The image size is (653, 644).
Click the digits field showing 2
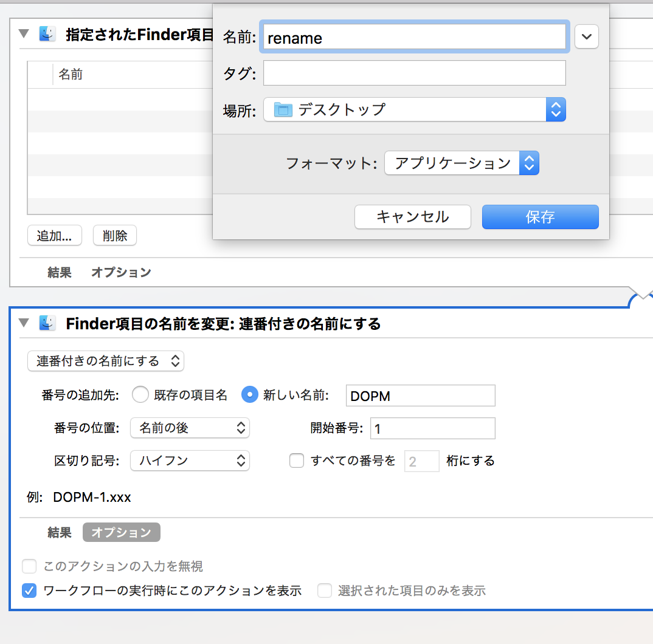(421, 461)
